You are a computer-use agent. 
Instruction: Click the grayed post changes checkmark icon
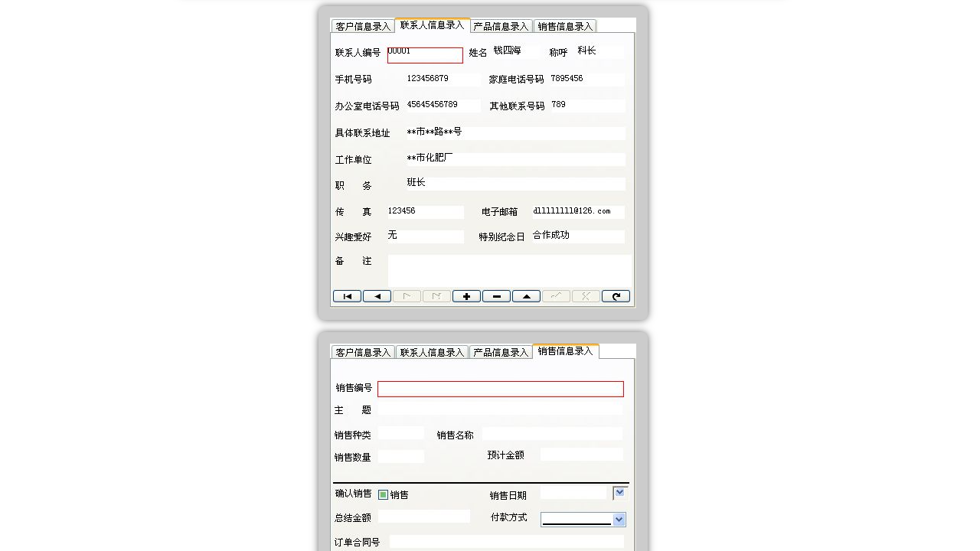(x=556, y=295)
